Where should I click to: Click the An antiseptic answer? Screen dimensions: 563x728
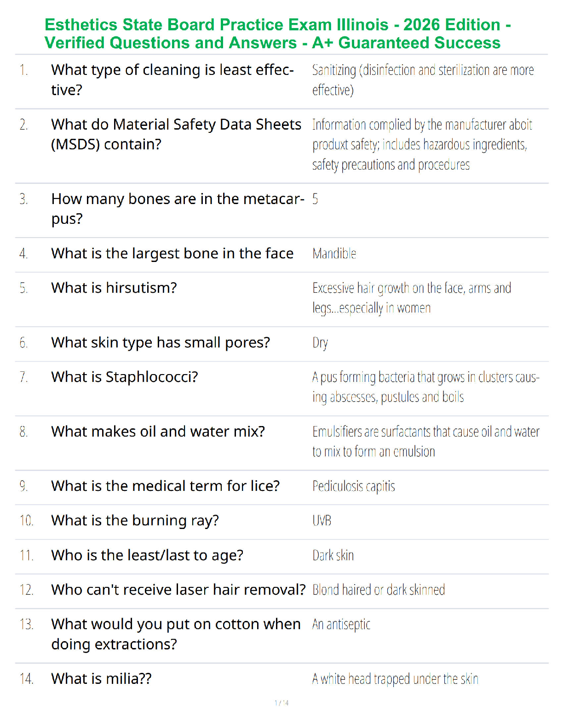341,625
